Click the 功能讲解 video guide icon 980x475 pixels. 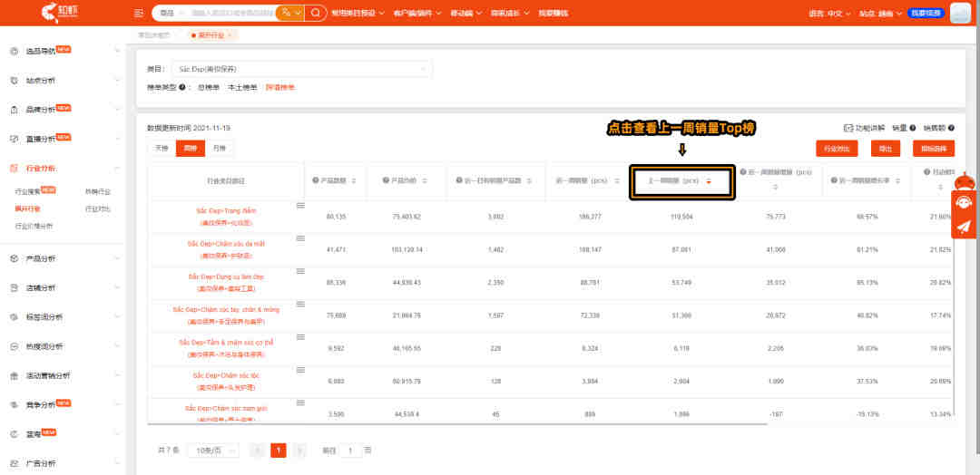tap(848, 128)
